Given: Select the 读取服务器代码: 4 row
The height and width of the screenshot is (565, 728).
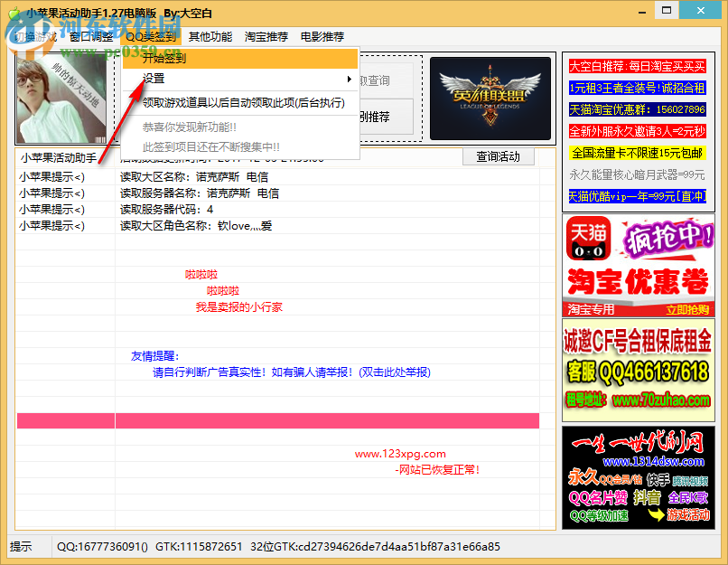Looking at the screenshot, I should click(277, 210).
